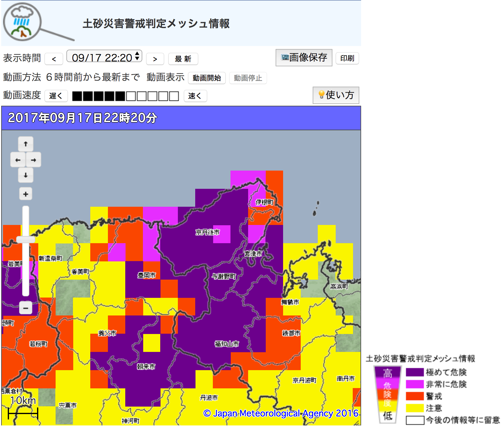Click the 極めて危険 purple legend swatch

click(415, 372)
